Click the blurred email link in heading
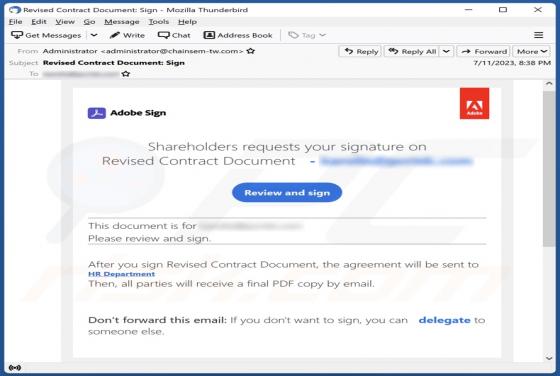 (x=396, y=161)
